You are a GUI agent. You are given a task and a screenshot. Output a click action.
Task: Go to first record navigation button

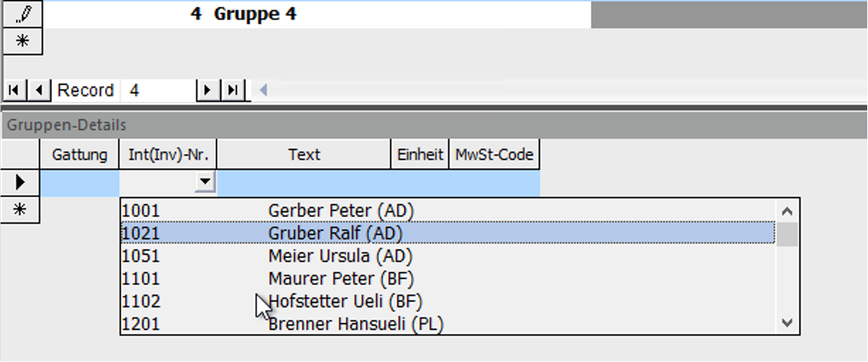14,90
